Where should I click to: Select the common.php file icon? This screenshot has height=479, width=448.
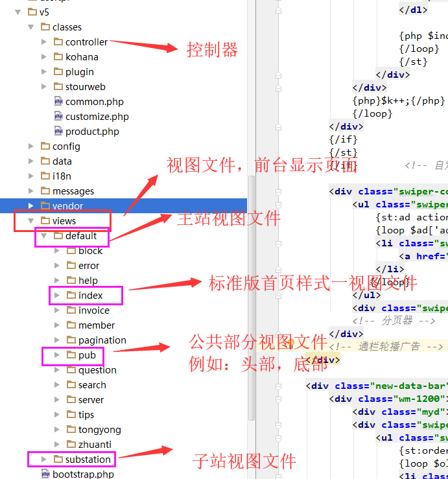[x=58, y=102]
